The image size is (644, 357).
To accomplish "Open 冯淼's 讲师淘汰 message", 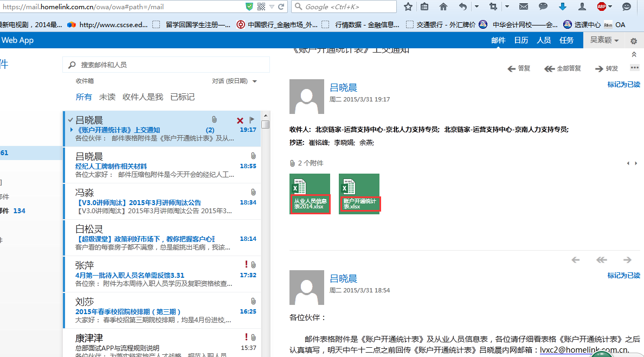I will pyautogui.click(x=162, y=201).
